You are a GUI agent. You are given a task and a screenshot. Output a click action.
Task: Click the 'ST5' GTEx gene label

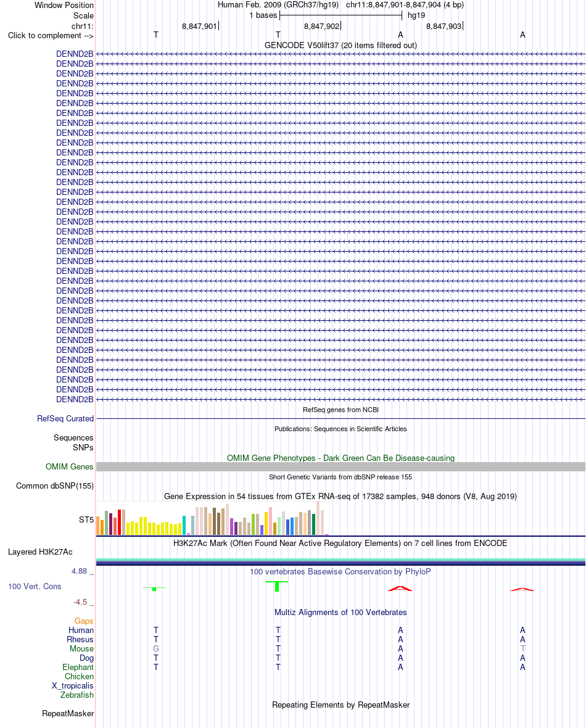point(86,519)
